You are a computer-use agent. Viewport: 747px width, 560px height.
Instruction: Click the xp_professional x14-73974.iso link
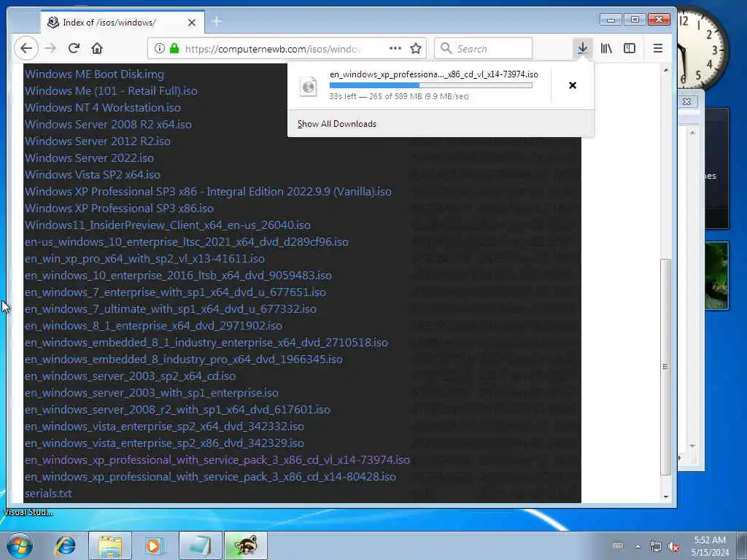click(x=217, y=460)
